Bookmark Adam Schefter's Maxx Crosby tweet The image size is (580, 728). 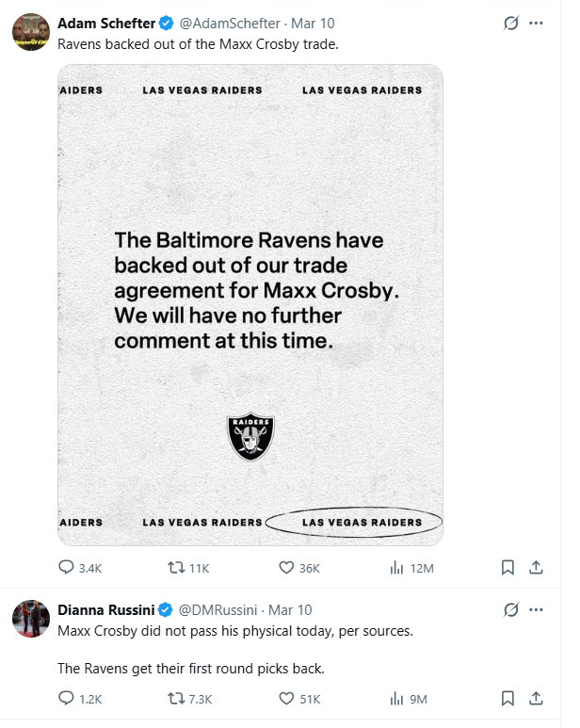click(507, 568)
